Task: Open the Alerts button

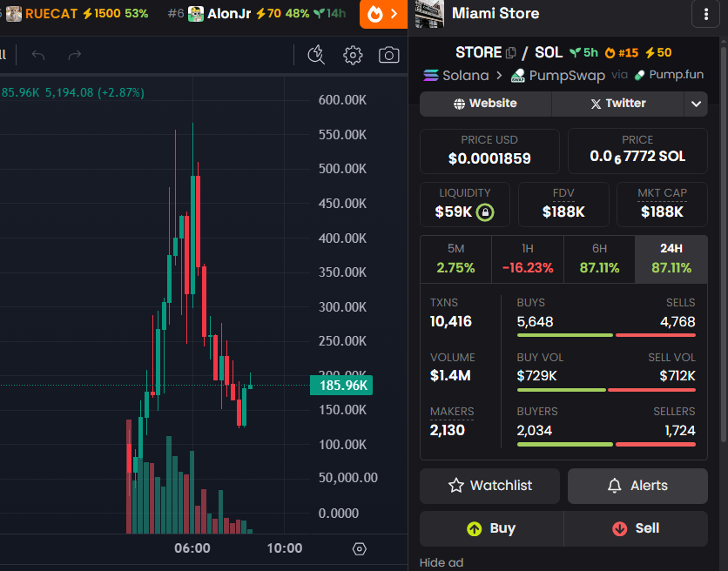Action: tap(637, 486)
